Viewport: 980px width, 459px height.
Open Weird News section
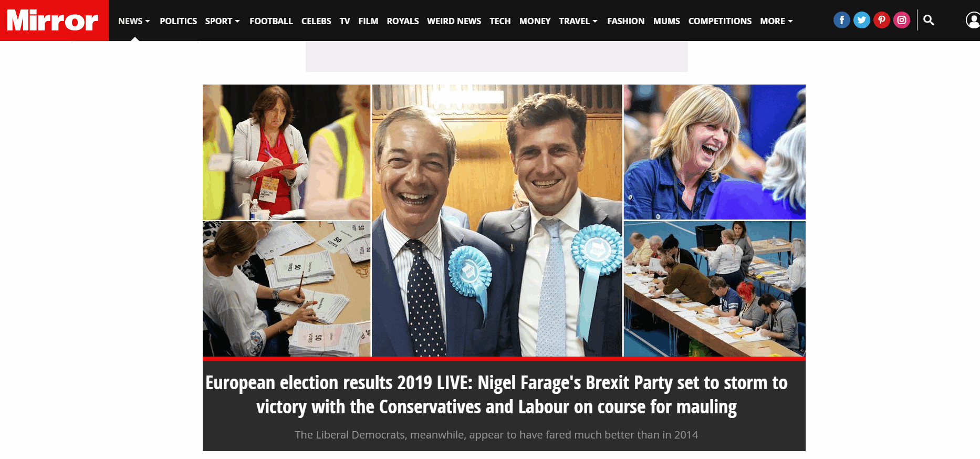tap(454, 21)
